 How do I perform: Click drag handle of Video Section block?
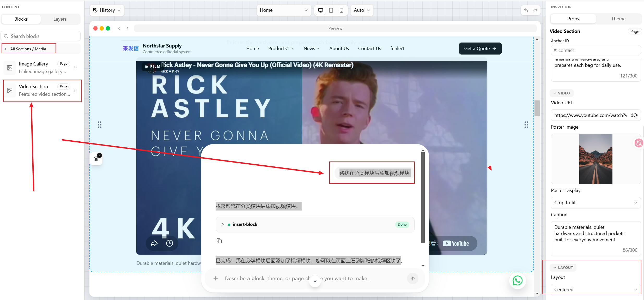tap(75, 90)
